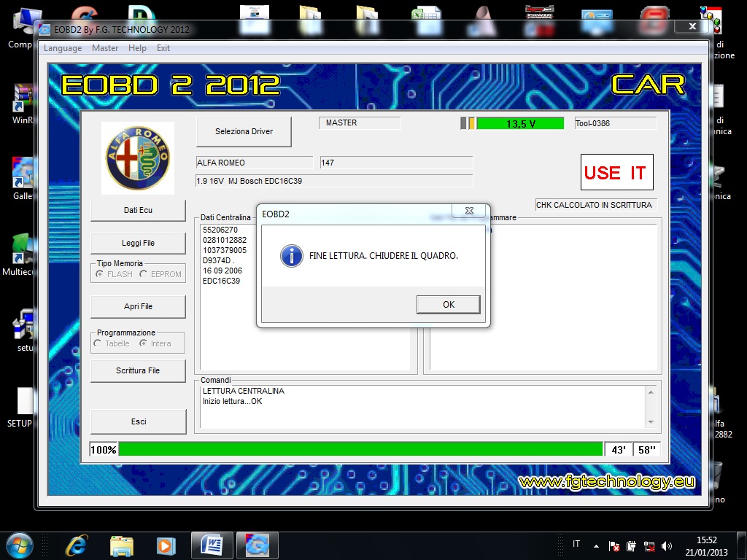Click the Alfa Romeo logo
Viewport: 747px width, 560px height.
pyautogui.click(x=138, y=158)
